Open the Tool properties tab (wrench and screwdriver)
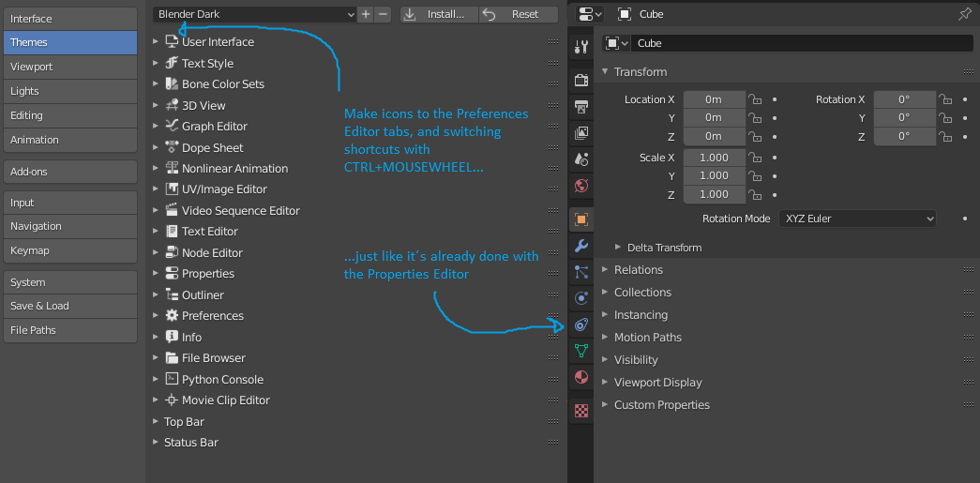 (581, 46)
